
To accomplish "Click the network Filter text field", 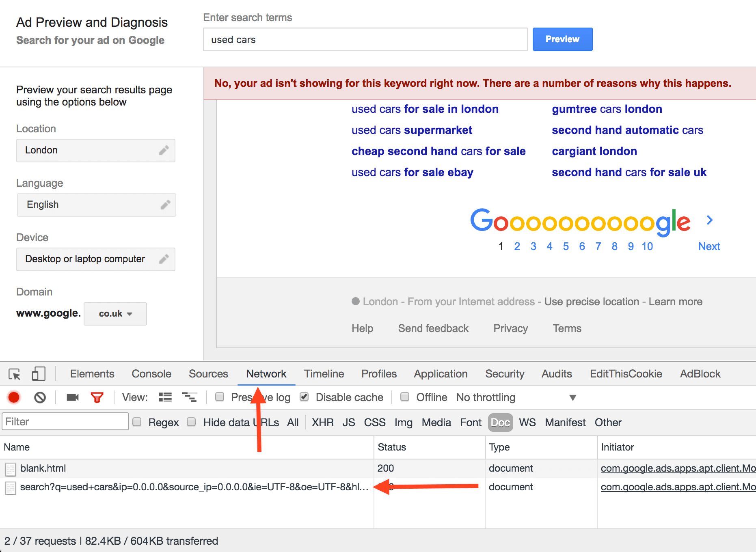I will (65, 422).
